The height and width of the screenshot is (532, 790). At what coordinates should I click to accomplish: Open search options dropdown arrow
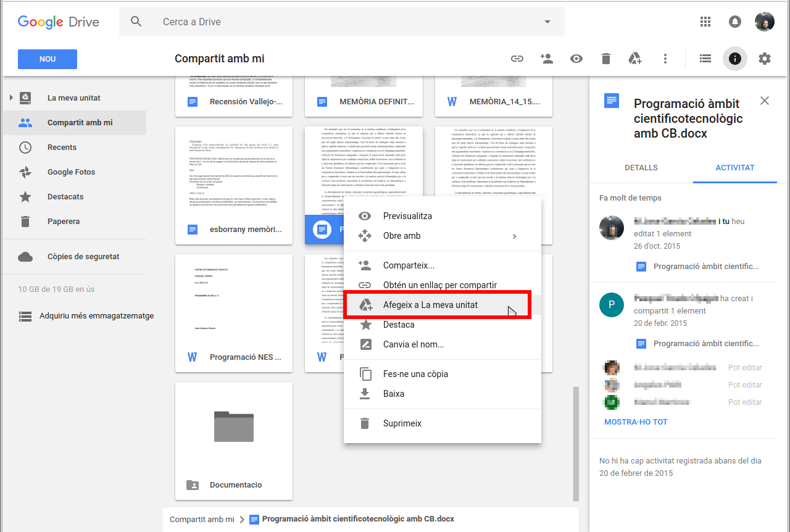point(547,22)
